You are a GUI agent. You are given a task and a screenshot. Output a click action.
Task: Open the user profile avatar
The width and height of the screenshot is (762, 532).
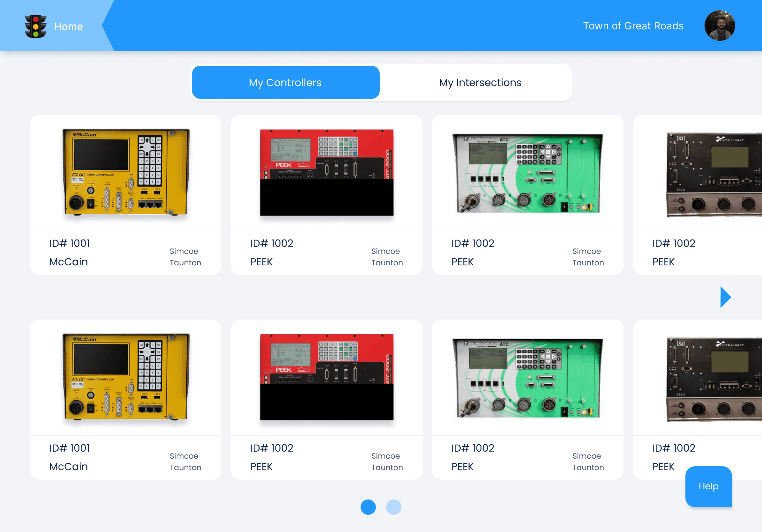[x=719, y=26]
